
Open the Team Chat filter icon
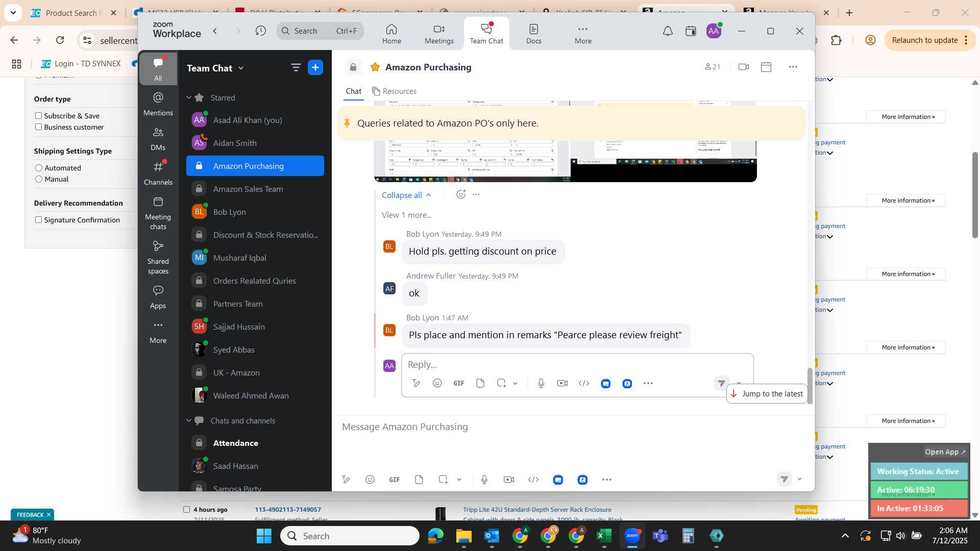(x=296, y=67)
